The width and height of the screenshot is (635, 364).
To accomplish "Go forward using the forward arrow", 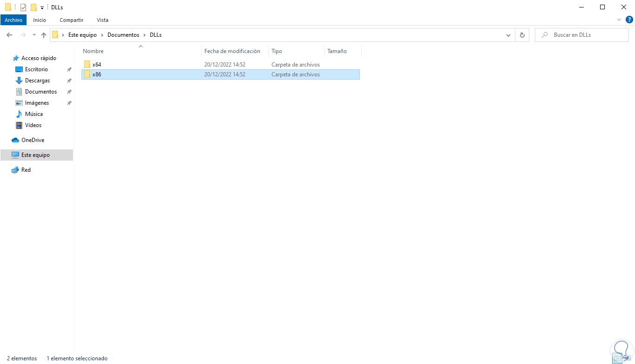I will (x=23, y=35).
